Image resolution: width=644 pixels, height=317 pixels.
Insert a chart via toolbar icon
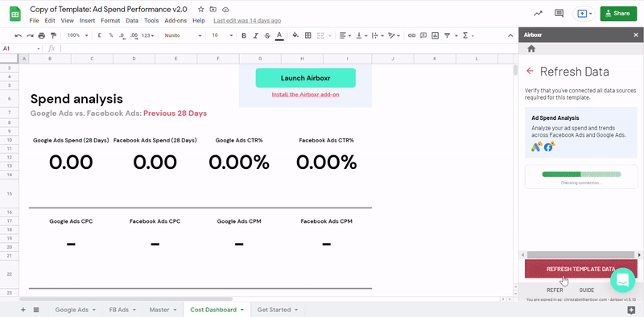coord(435,35)
